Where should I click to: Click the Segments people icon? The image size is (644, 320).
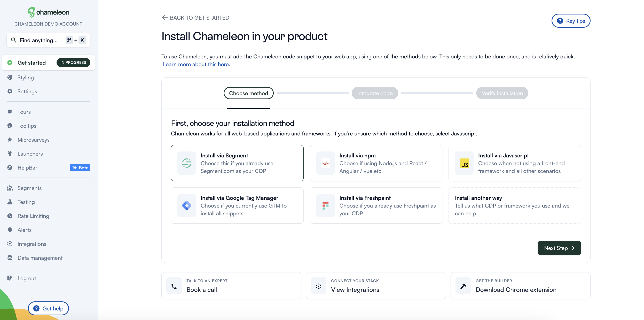pos(10,188)
